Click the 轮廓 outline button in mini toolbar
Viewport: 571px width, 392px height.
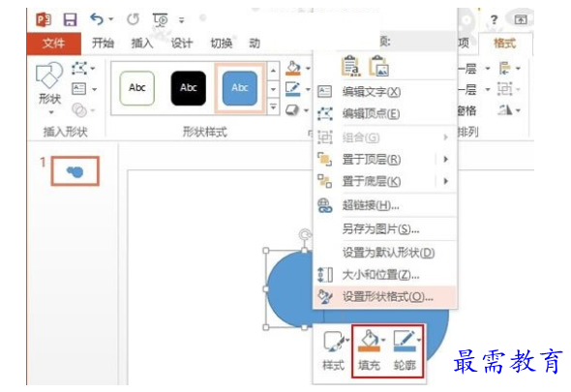(406, 350)
